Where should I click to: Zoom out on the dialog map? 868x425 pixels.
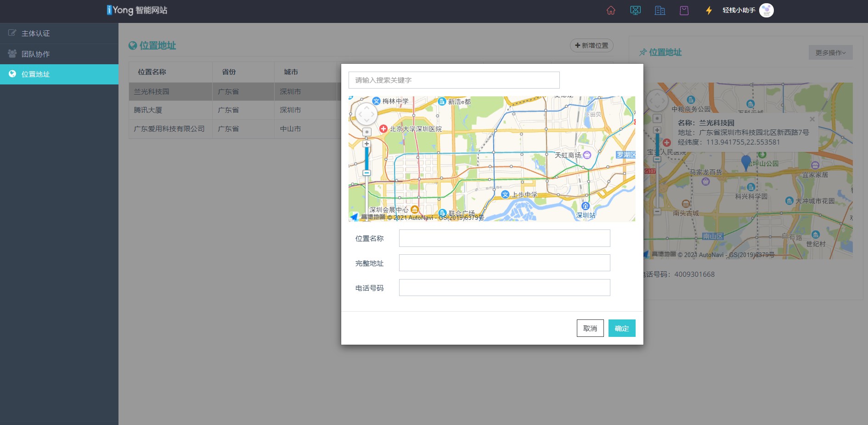point(366,173)
